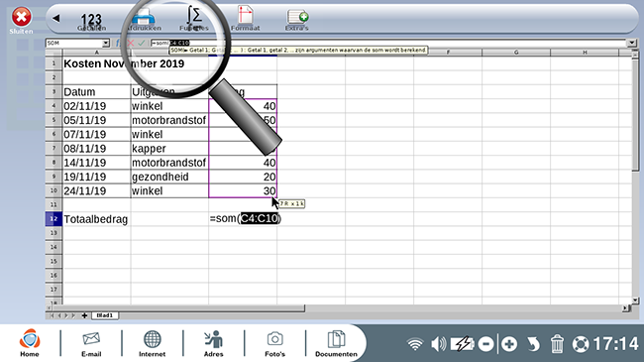Open Documenten from the bottom bar
This screenshot has width=644, height=362.
336,344
